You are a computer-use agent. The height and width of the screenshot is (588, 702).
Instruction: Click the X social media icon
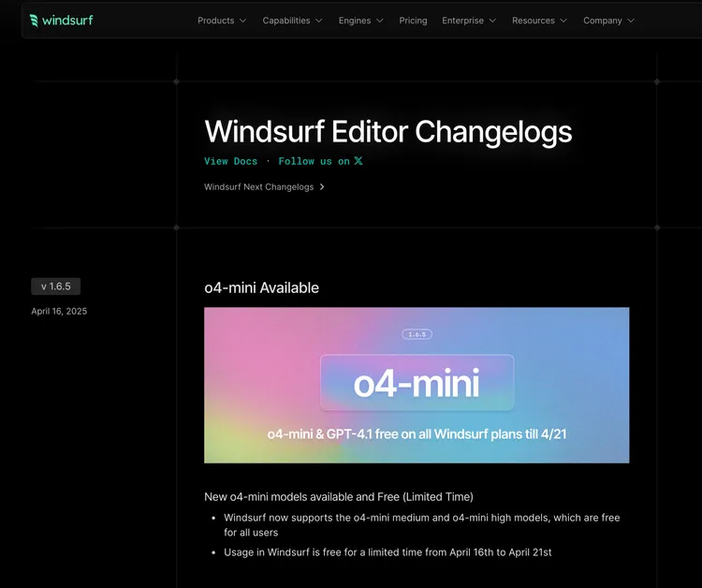358,161
